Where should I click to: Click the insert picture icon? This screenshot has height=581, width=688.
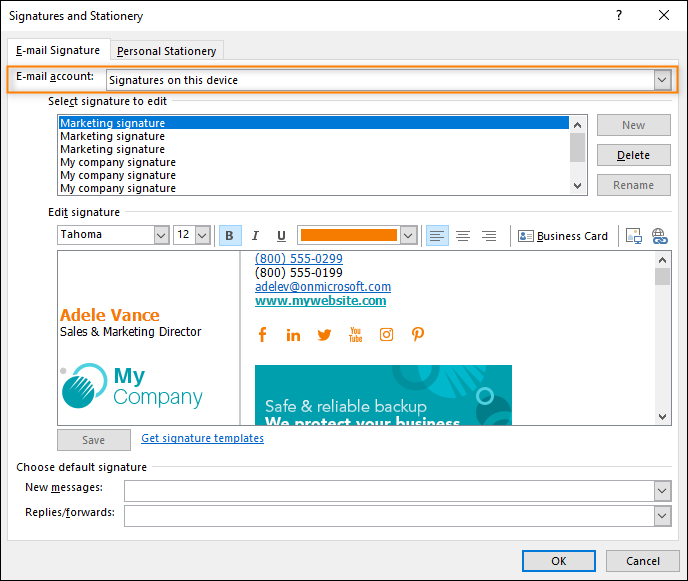[x=633, y=236]
